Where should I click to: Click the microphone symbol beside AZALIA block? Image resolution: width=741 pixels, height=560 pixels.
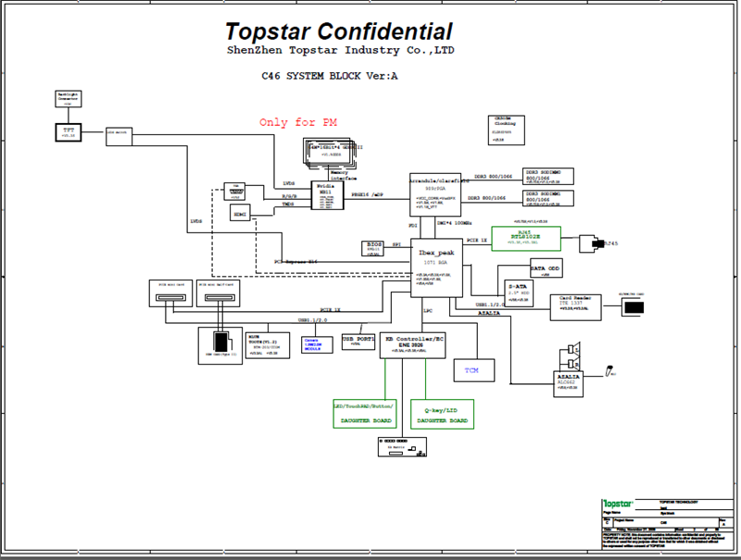click(x=607, y=372)
